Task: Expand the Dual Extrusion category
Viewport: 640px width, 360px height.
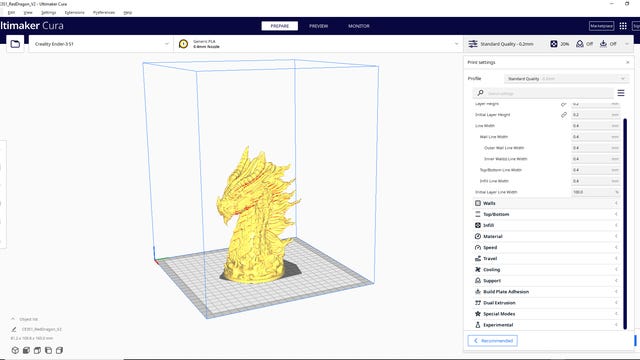Action: click(547, 302)
